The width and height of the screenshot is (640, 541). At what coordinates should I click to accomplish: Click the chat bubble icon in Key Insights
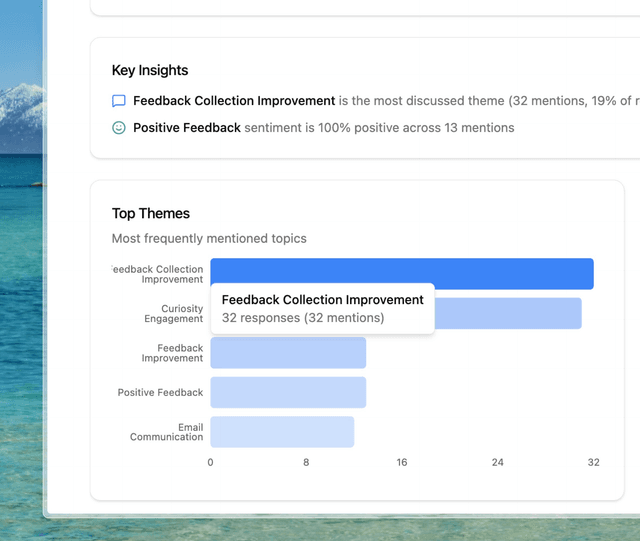click(x=119, y=101)
